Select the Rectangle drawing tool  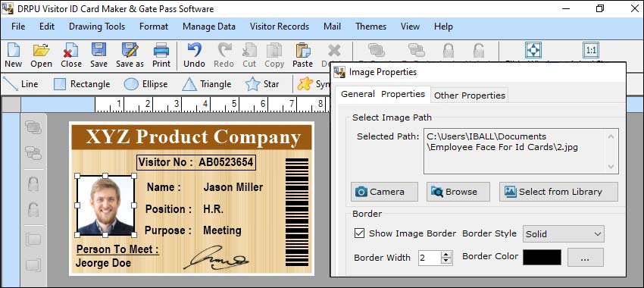point(82,84)
